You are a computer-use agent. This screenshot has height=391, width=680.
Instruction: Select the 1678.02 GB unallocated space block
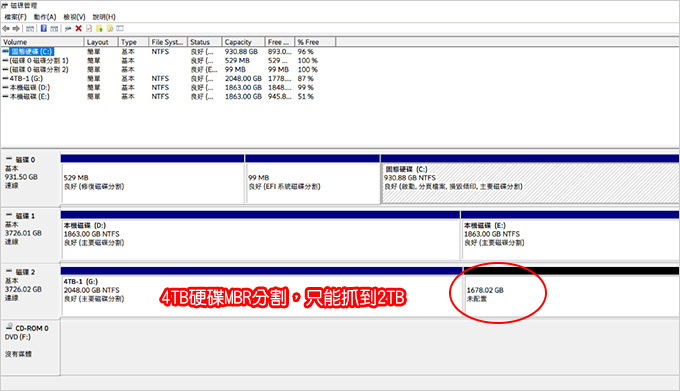click(x=572, y=293)
